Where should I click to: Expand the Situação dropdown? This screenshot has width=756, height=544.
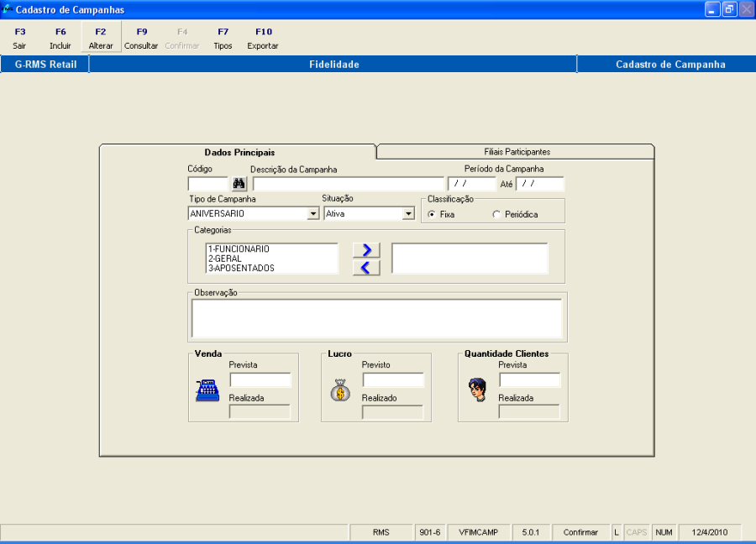tap(408, 214)
